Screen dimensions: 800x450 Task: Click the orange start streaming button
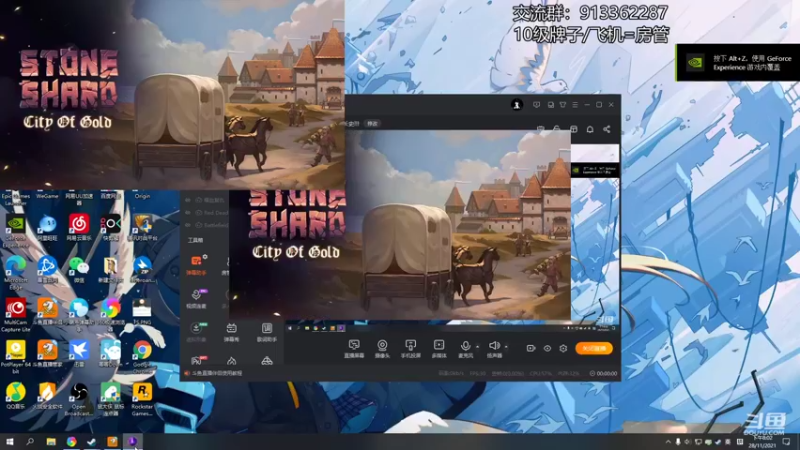pos(594,348)
